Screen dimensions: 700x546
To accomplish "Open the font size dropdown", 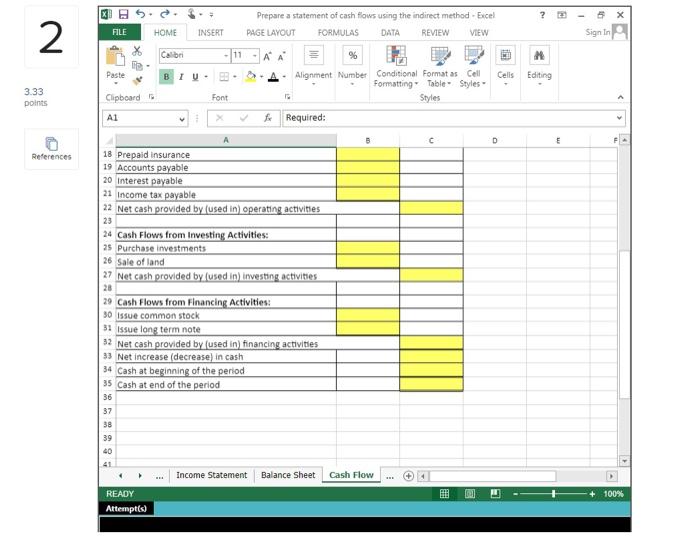I will pyautogui.click(x=254, y=56).
